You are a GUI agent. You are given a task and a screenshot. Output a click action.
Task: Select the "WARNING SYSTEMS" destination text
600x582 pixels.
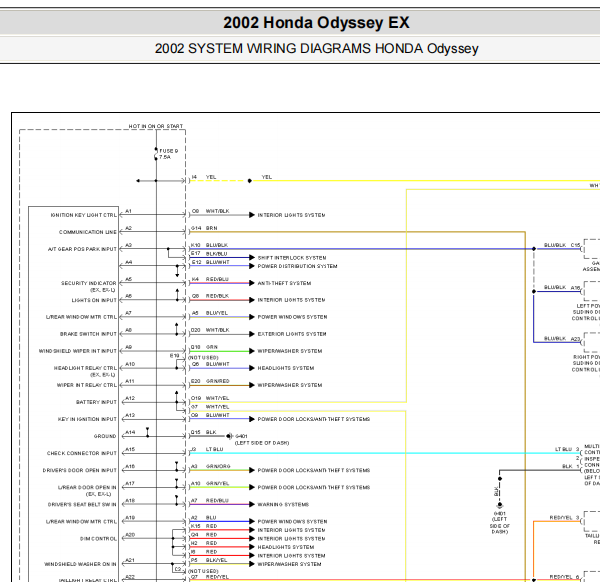click(283, 505)
